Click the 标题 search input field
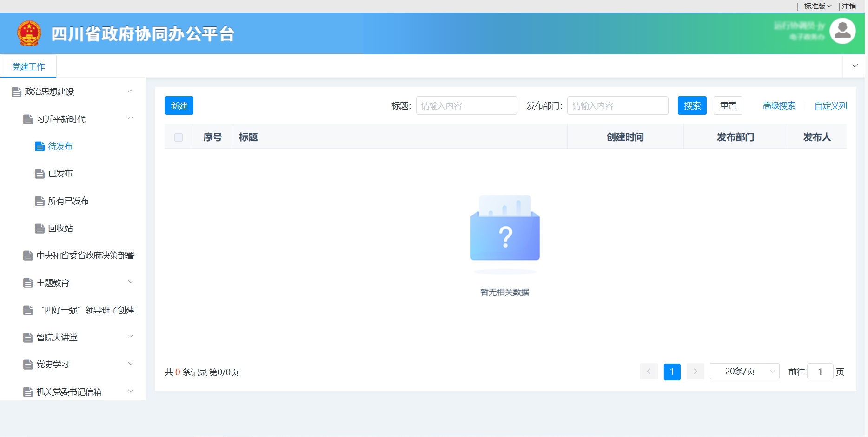Viewport: 868px width, 437px height. click(x=466, y=106)
